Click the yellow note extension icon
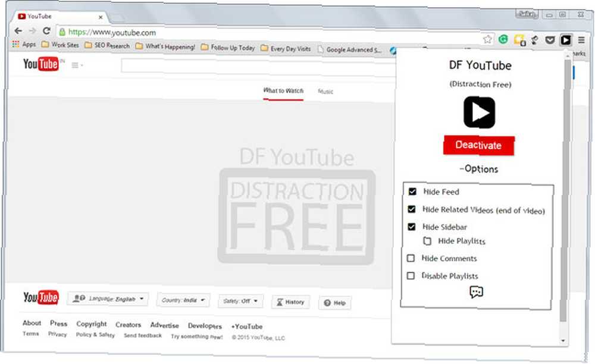595x364 pixels. point(519,40)
